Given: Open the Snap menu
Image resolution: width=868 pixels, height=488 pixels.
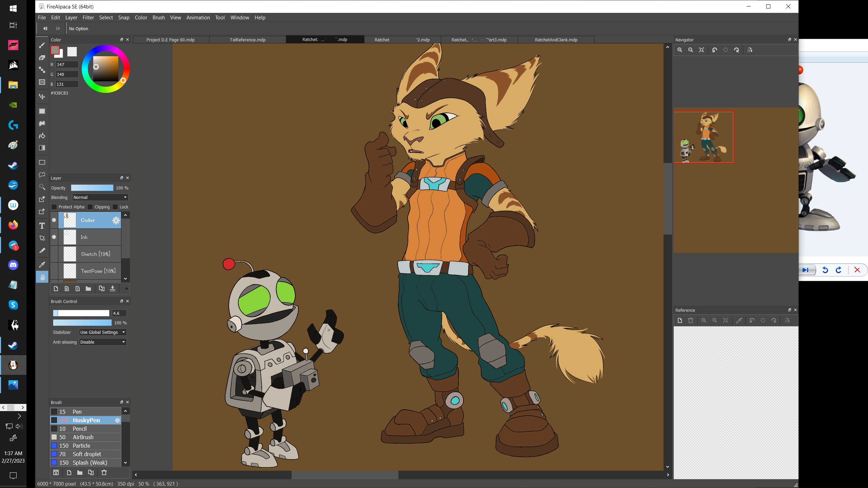Looking at the screenshot, I should coord(124,18).
